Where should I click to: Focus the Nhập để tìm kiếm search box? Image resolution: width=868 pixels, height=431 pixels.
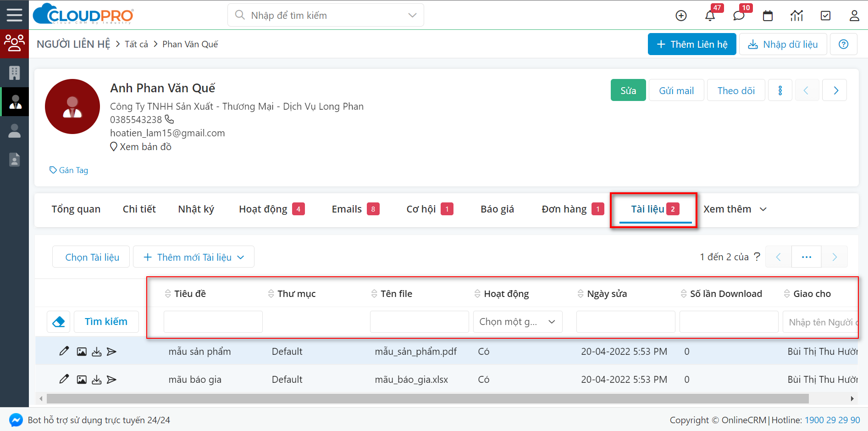click(x=326, y=15)
